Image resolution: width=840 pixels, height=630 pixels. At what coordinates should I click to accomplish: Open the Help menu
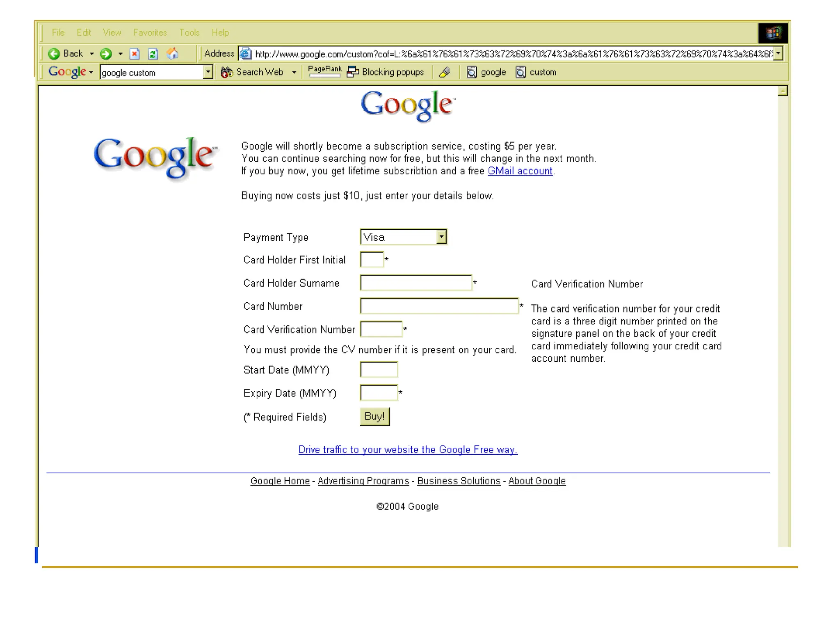220,32
